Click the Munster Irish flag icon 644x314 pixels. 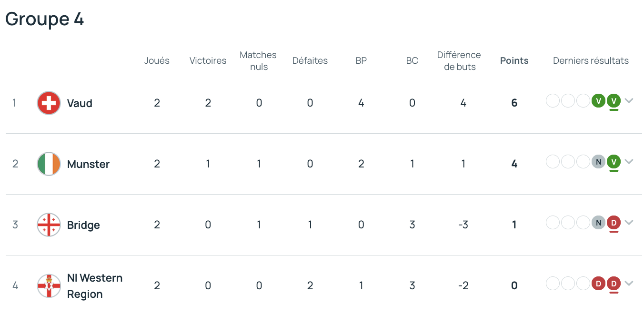[x=49, y=164]
